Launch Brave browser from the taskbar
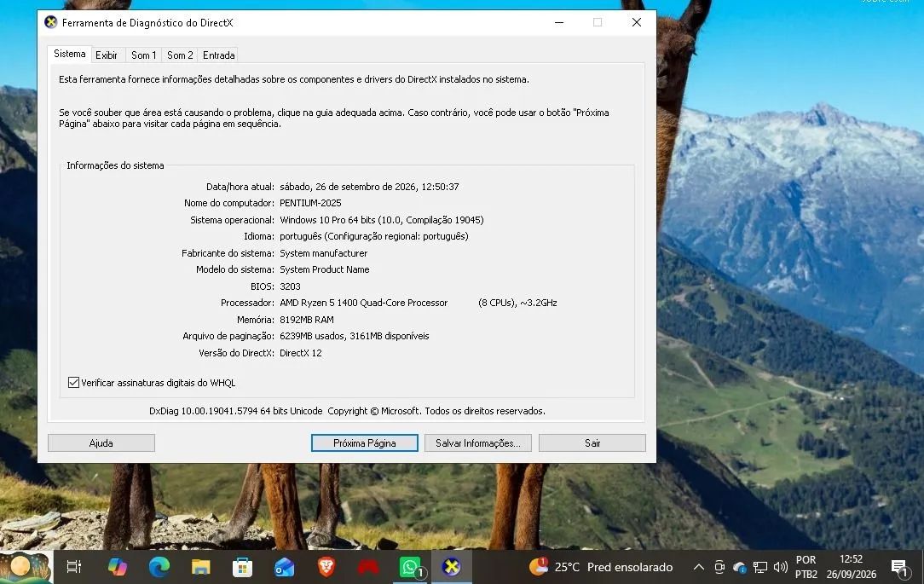The image size is (924, 584). (326, 567)
